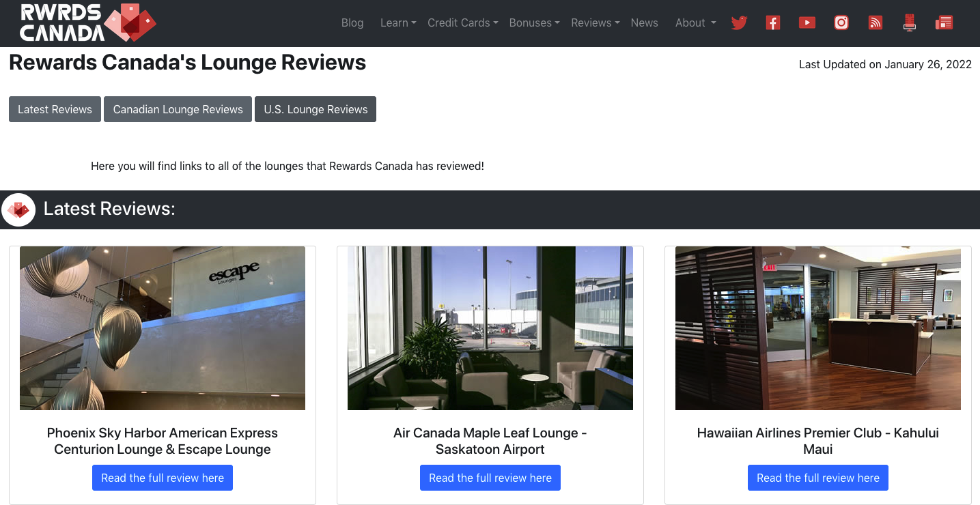Click the intro sentence about reviewed lounges

pyautogui.click(x=288, y=166)
